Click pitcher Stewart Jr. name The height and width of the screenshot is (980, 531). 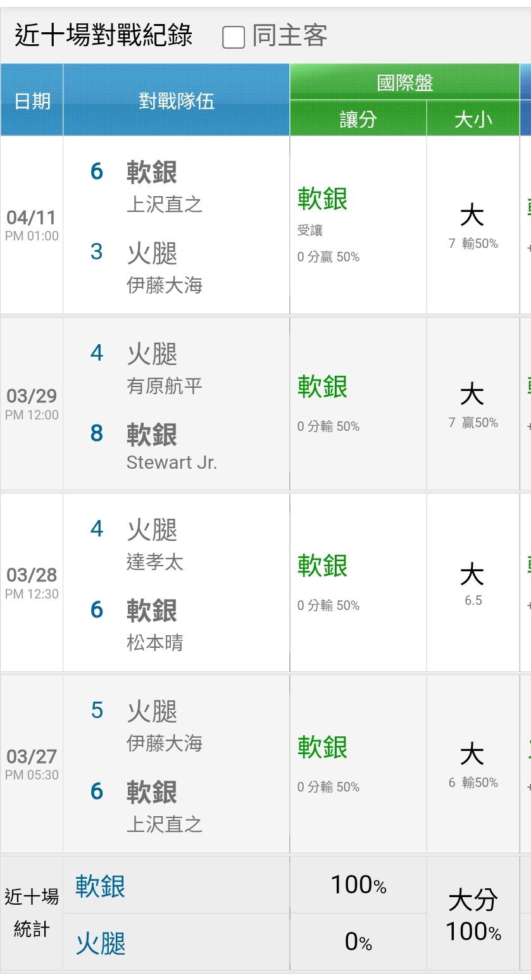tap(172, 462)
